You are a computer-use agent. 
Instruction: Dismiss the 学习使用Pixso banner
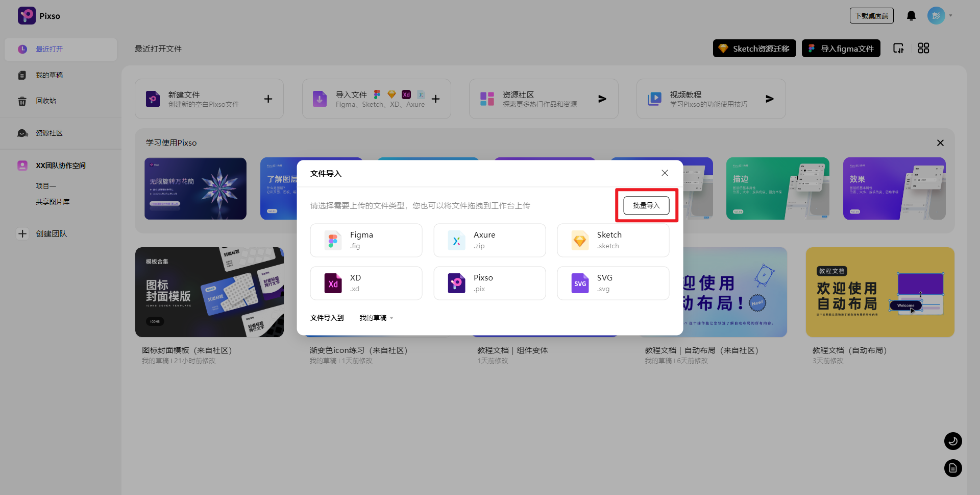click(940, 143)
